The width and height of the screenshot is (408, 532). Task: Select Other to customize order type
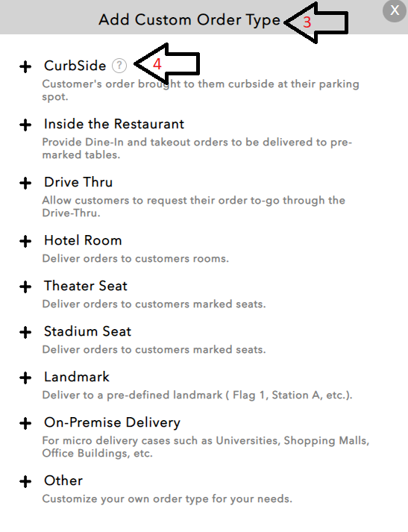(x=63, y=481)
